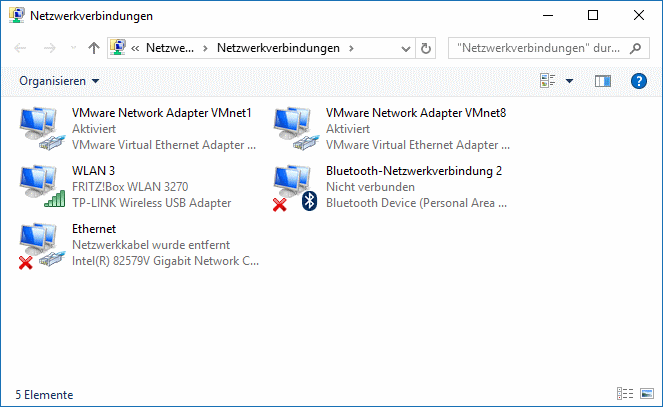Toggle the preview pane button
Viewport: 663px width, 407px height.
603,81
